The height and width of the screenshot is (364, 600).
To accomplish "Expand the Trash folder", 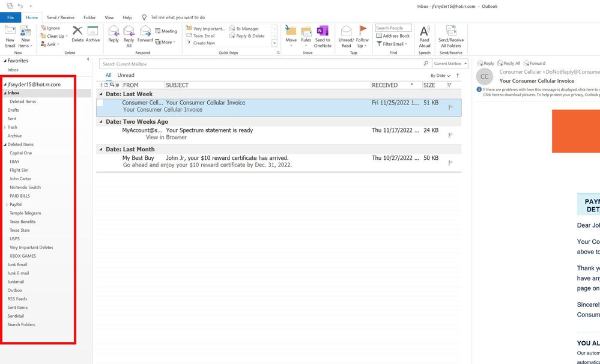I will [5, 127].
